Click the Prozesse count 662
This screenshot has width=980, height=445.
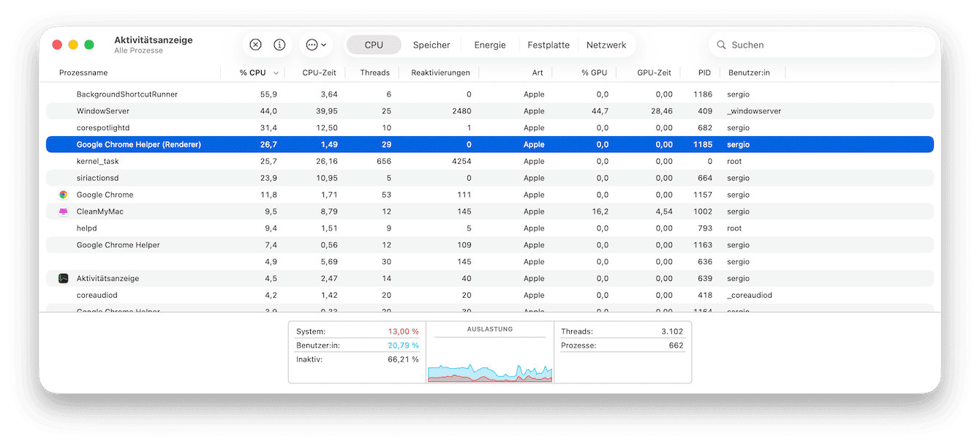676,345
